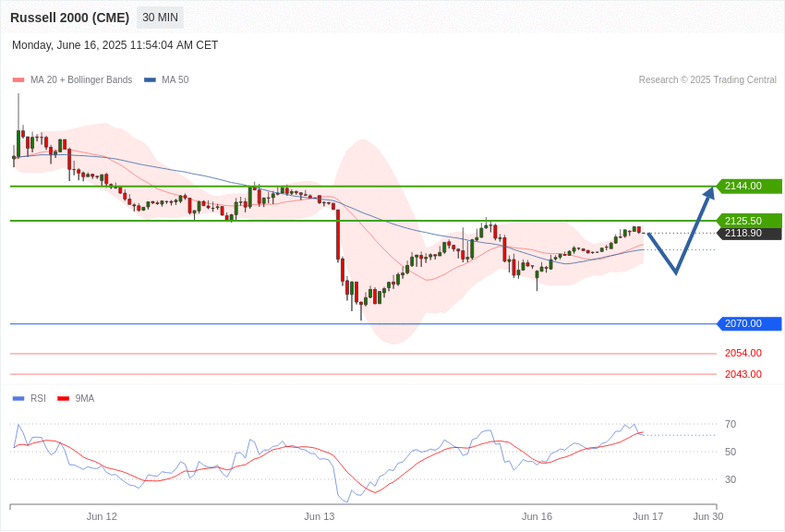This screenshot has width=785, height=532.
Task: Select the date and time stamp text
Action: point(115,45)
